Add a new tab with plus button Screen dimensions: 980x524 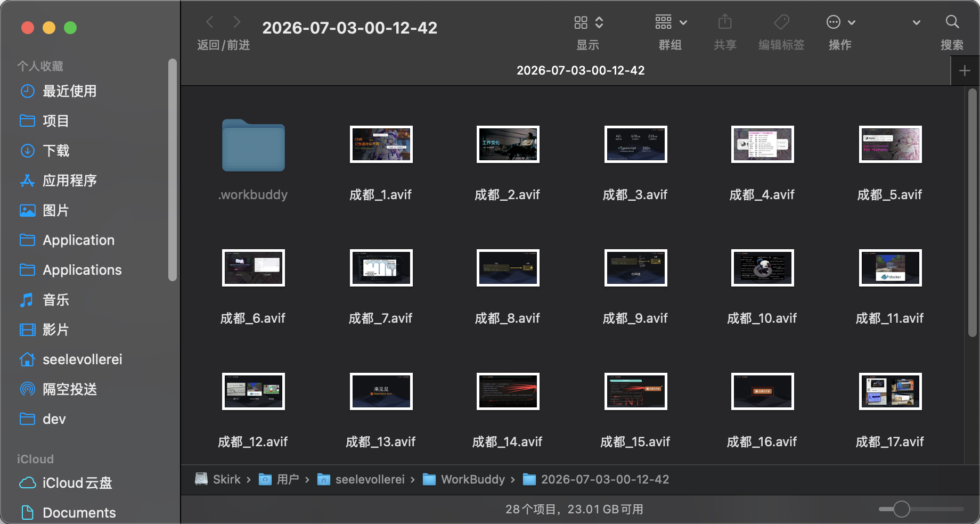point(965,71)
